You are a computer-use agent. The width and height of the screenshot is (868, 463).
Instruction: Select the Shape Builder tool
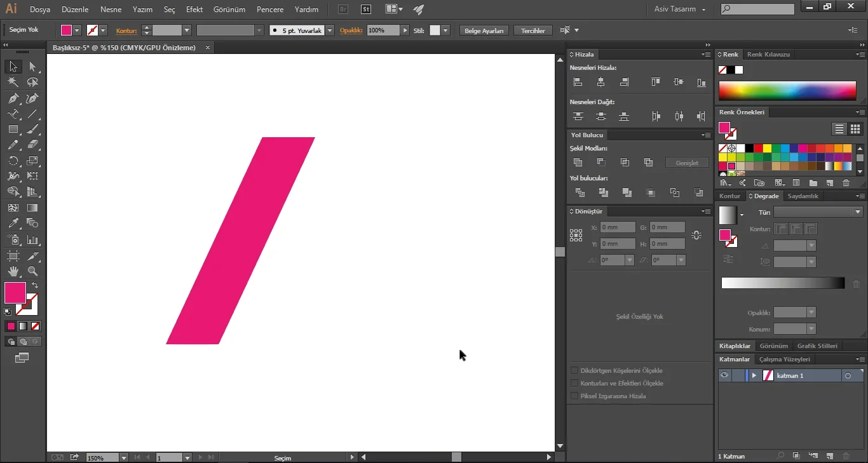coord(13,192)
